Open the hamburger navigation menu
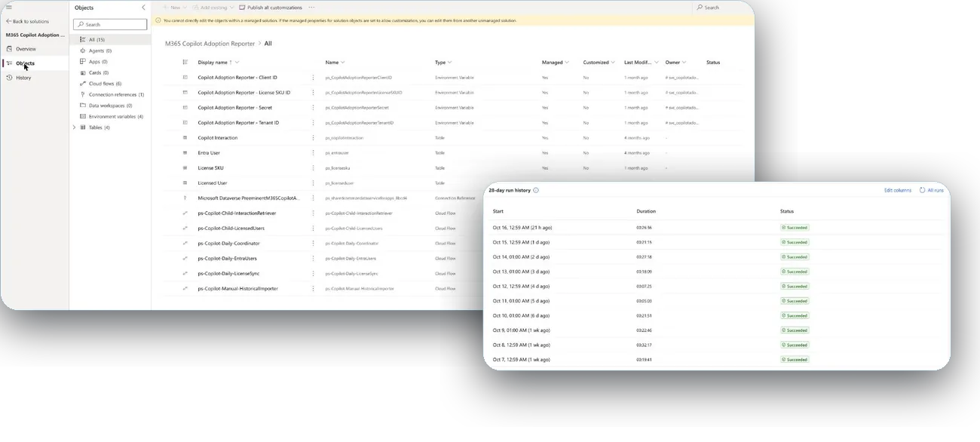Viewport: 980px width, 442px height. (x=9, y=7)
